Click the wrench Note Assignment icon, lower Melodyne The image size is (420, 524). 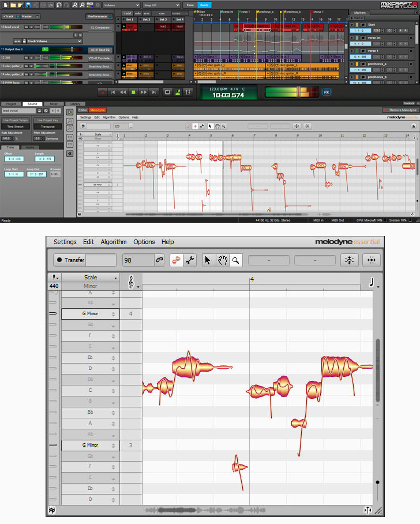(x=190, y=260)
